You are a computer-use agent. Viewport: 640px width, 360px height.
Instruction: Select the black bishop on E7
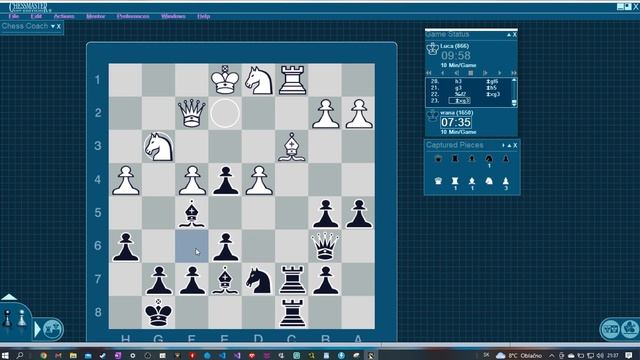225,280
